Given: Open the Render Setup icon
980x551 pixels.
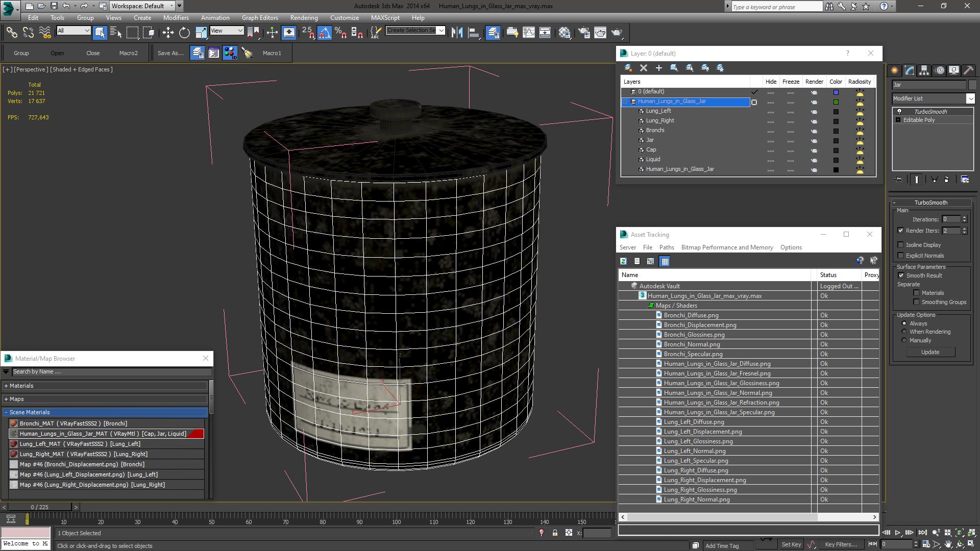Looking at the screenshot, I should pyautogui.click(x=583, y=33).
